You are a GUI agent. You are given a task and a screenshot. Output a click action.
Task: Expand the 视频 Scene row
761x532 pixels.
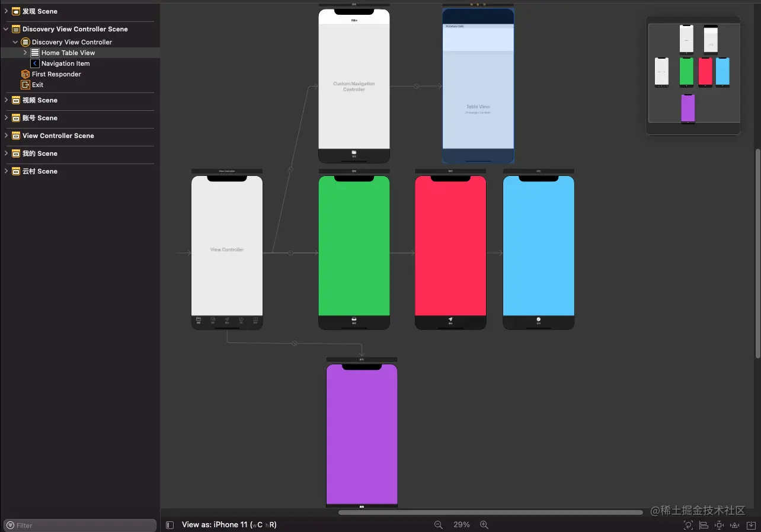[x=6, y=100]
